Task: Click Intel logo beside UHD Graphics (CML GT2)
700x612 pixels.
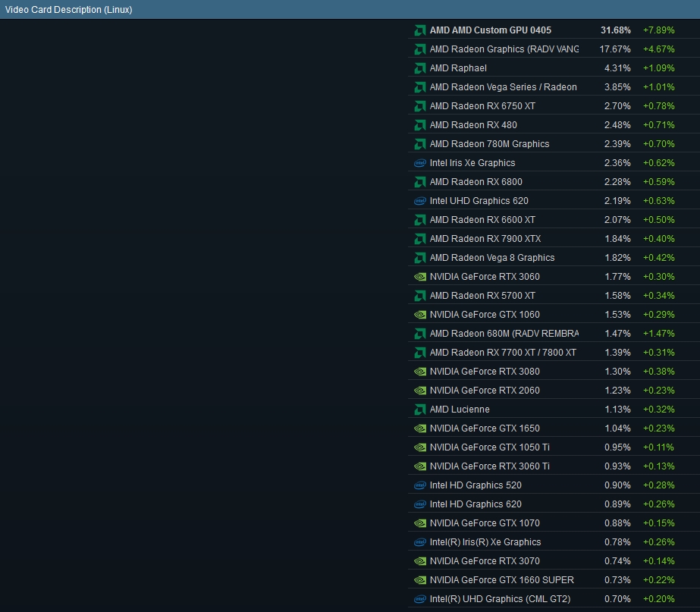Action: point(419,599)
